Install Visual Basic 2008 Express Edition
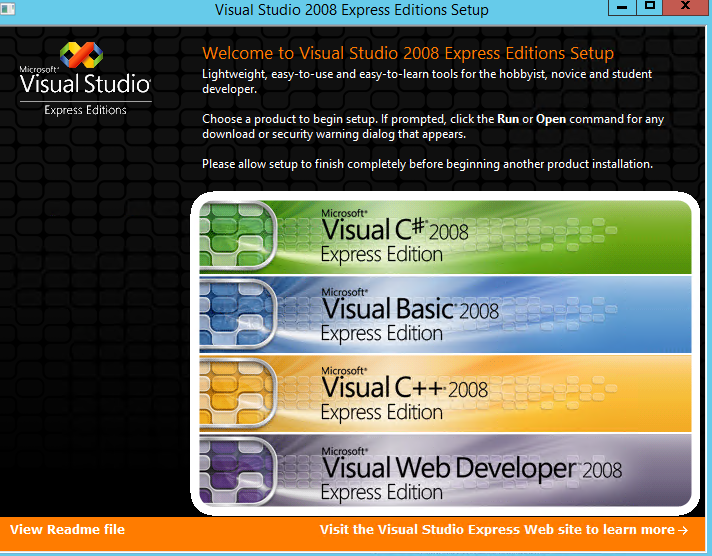Screen dimensions: 712x556 [445, 315]
